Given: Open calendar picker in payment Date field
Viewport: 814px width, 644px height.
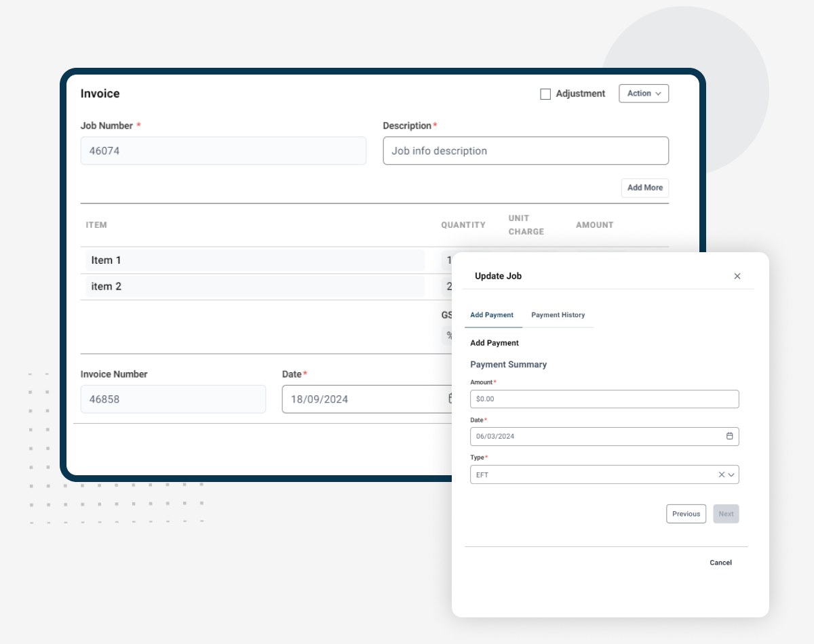Looking at the screenshot, I should point(730,436).
